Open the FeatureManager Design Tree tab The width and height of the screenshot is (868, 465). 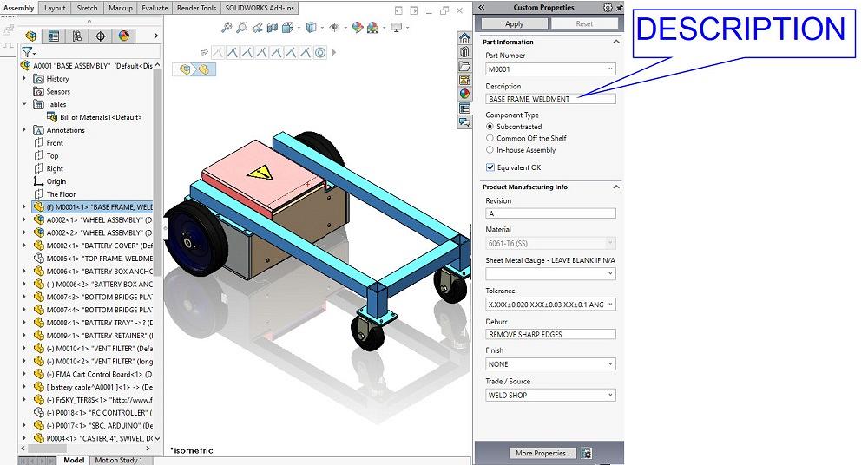31,36
